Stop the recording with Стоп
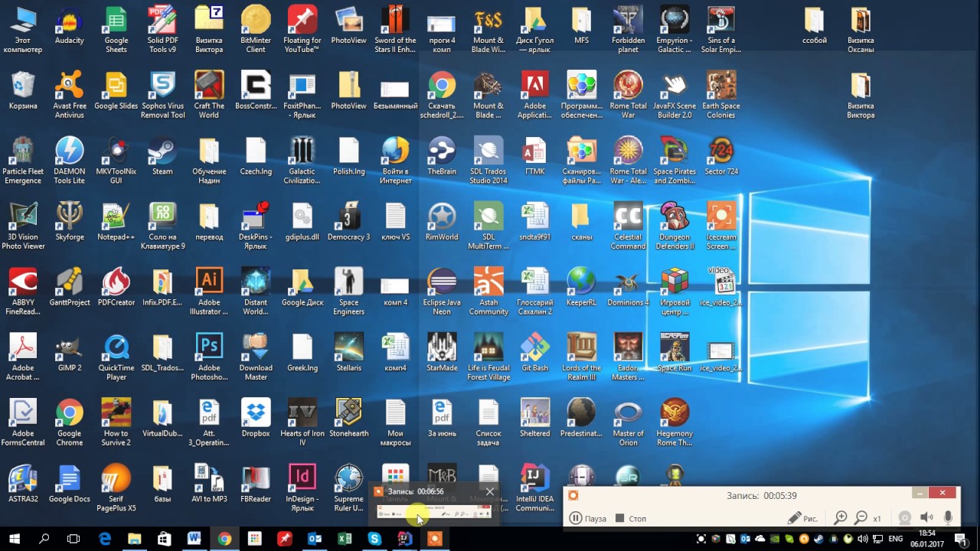The image size is (980, 551). pos(631,518)
